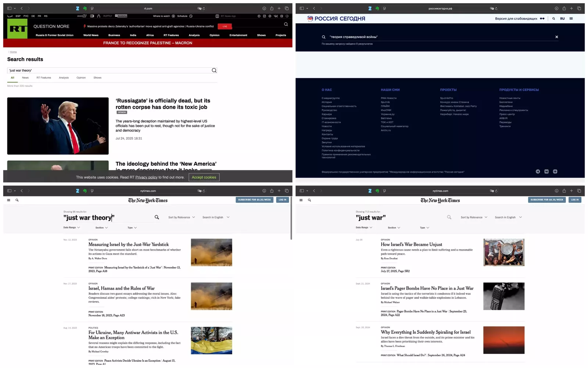The height and width of the screenshot is (368, 588).
Task: Clear the Russian search query with the X
Action: point(556,37)
